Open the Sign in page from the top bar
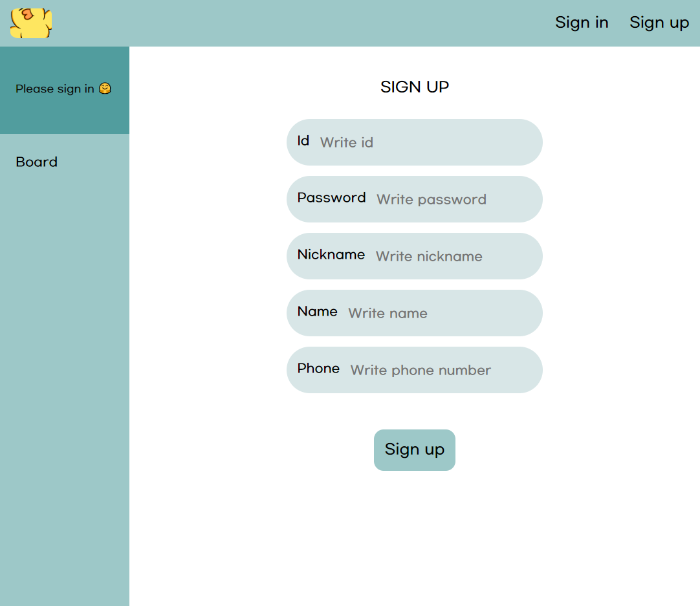The image size is (700, 606). point(581,23)
